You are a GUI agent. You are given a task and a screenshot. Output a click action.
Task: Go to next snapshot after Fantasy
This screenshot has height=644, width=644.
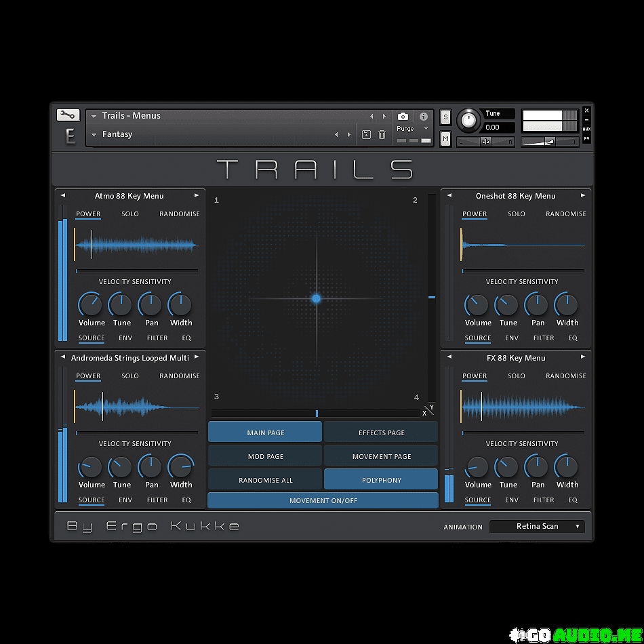[349, 134]
